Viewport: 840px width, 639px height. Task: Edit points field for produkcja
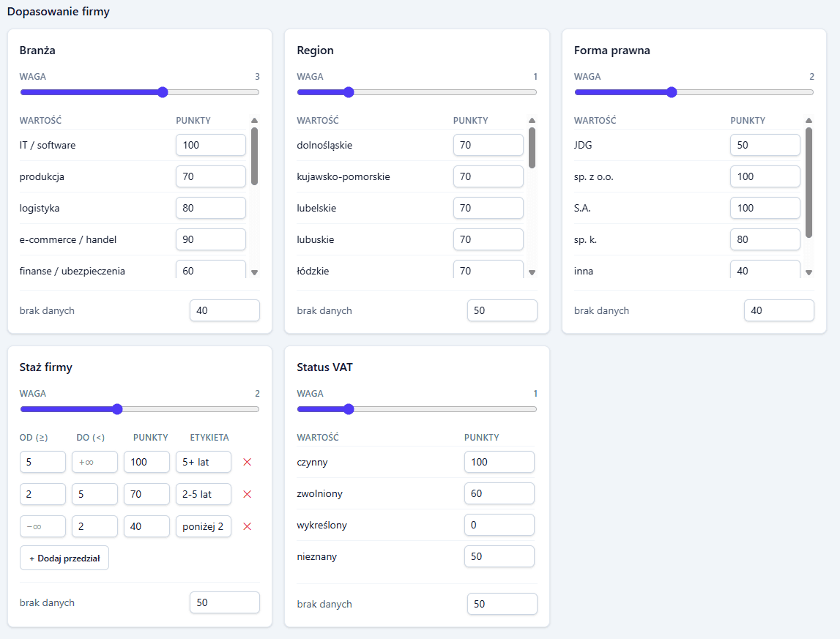(211, 176)
